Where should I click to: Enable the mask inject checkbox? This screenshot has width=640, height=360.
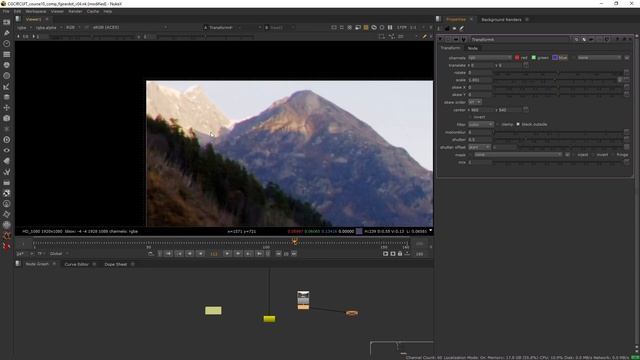point(574,155)
